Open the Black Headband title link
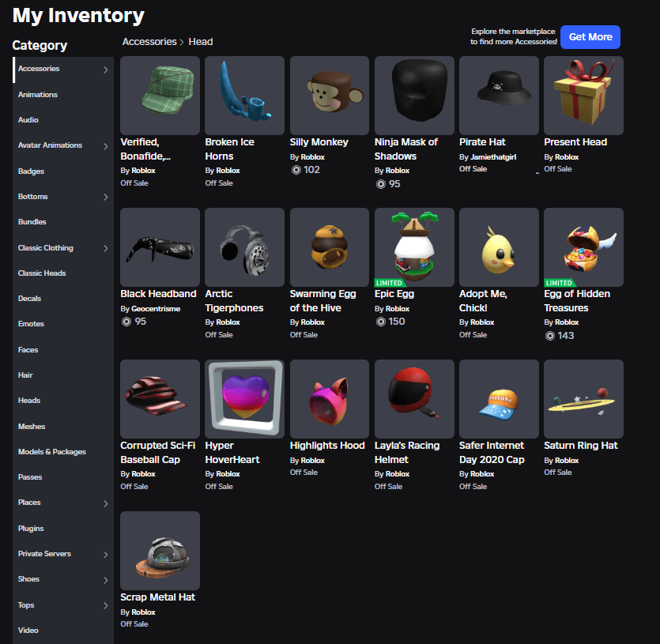The width and height of the screenshot is (660, 644). (x=158, y=294)
